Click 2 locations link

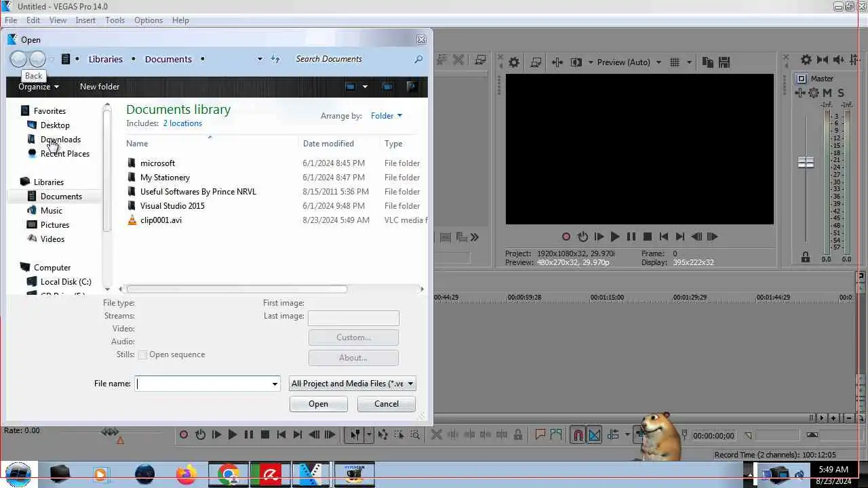(182, 123)
